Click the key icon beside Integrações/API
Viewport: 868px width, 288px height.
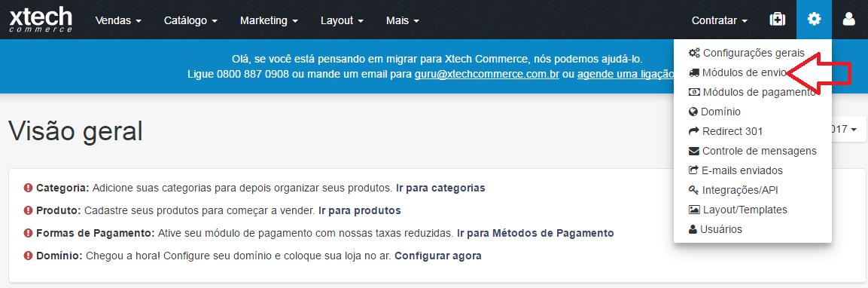point(693,190)
